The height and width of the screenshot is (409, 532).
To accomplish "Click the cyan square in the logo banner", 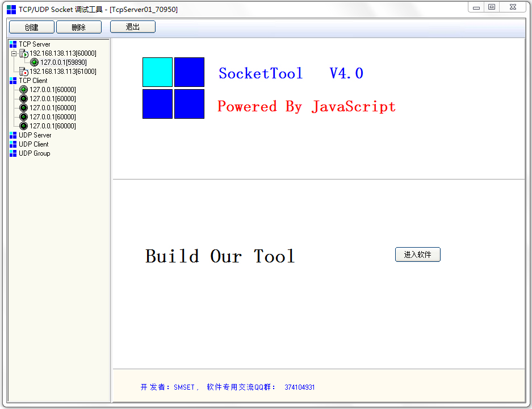I will (157, 72).
